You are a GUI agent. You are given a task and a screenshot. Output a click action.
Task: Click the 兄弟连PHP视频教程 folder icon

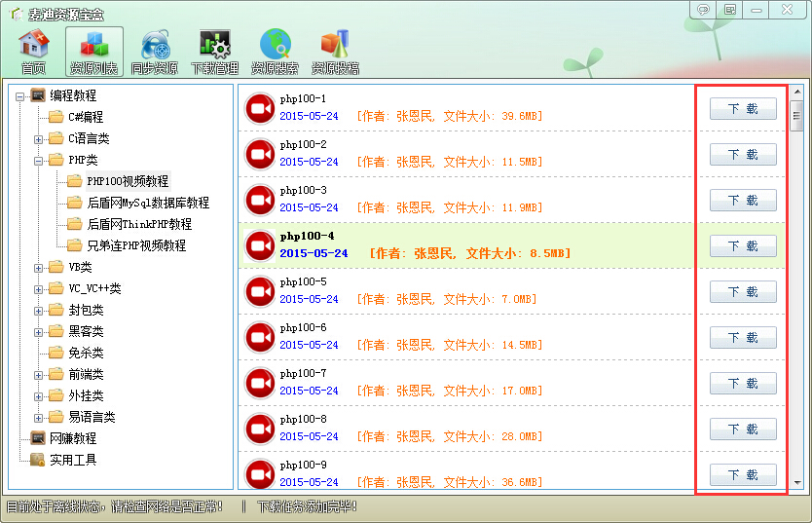(x=75, y=244)
